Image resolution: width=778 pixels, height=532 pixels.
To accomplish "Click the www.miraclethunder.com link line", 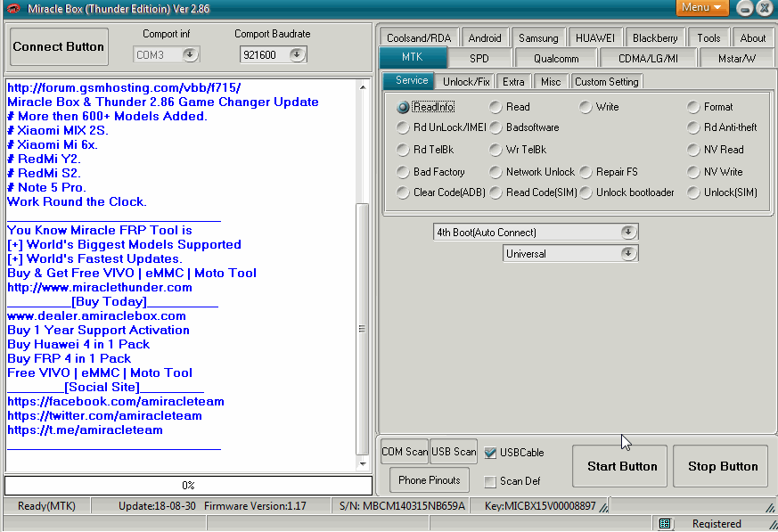I will (100, 287).
